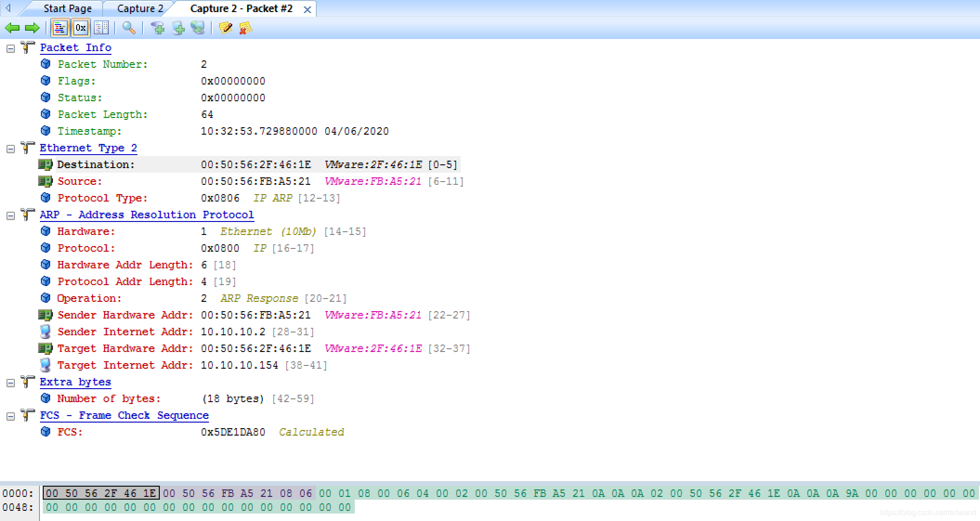Click the FCS value 0x5DE1DA80
Image resolution: width=980 pixels, height=521 pixels.
pyautogui.click(x=233, y=432)
